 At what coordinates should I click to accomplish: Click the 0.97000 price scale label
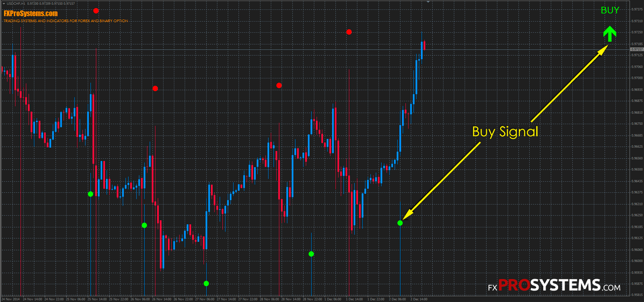point(637,78)
